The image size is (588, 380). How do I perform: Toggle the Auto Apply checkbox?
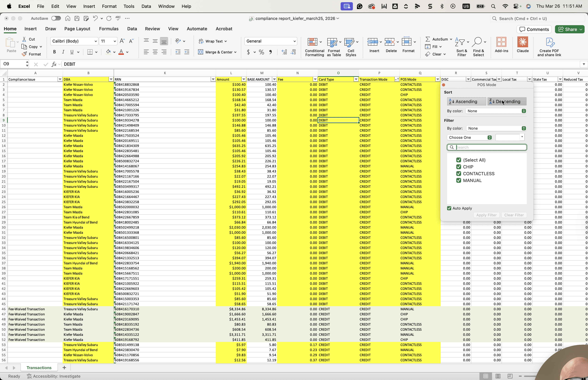tap(449, 208)
